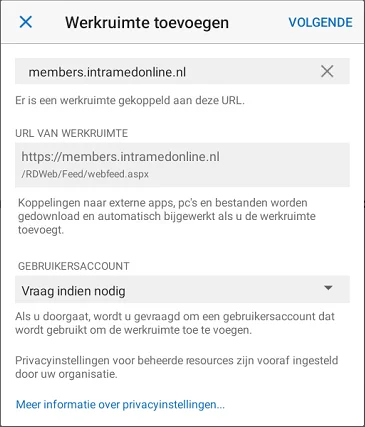Image resolution: width=365 pixels, height=427 pixels.
Task: Click the 'gedownload en automatisch bijgewerkt' line
Action: 167,216
